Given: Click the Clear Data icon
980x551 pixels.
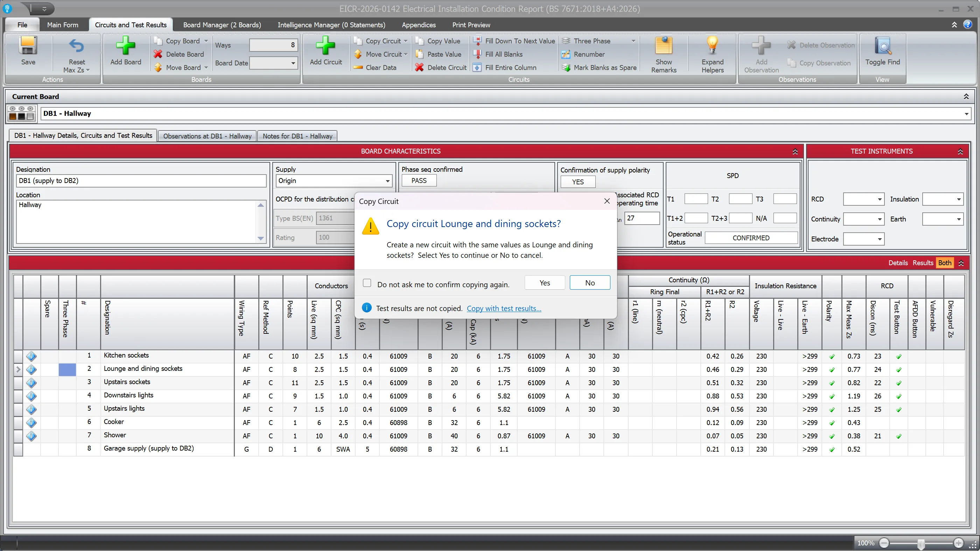Looking at the screenshot, I should pos(358,67).
